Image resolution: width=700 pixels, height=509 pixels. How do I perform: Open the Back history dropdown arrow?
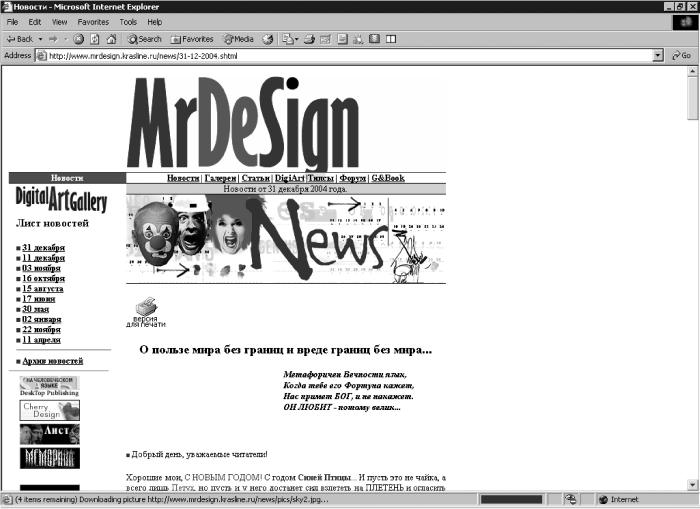(x=40, y=39)
